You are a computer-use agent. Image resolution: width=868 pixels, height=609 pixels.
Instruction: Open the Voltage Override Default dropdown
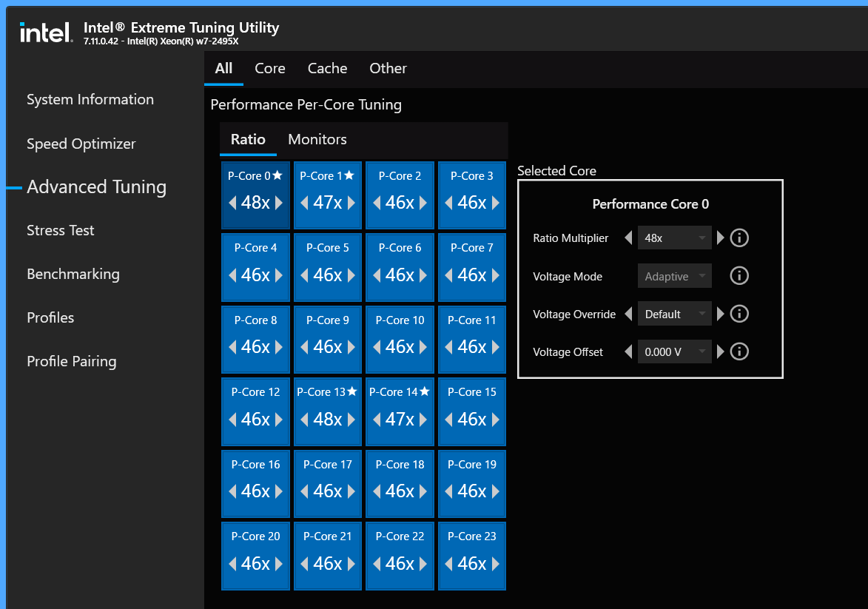[x=674, y=314]
